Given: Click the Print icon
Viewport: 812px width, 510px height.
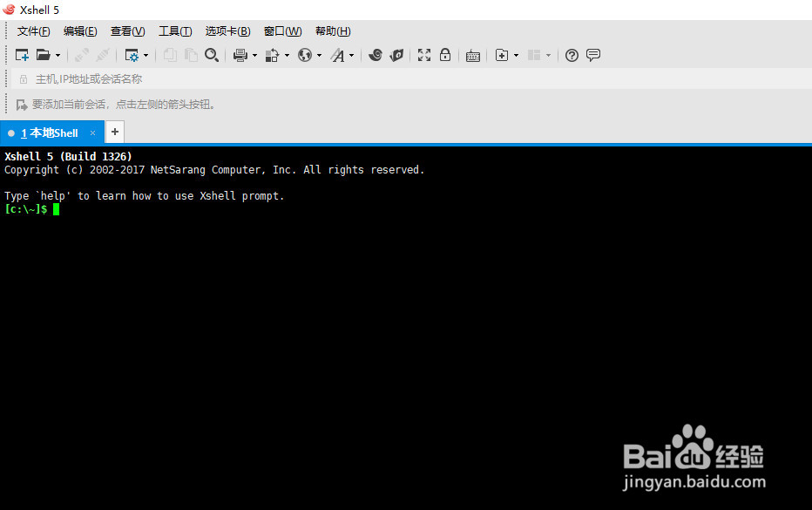Looking at the screenshot, I should coord(240,55).
